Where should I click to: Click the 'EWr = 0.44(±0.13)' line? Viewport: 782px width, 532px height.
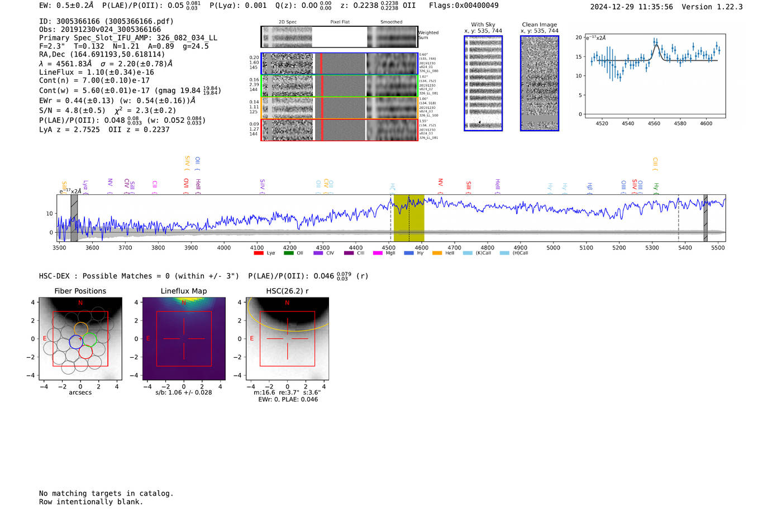click(x=117, y=101)
